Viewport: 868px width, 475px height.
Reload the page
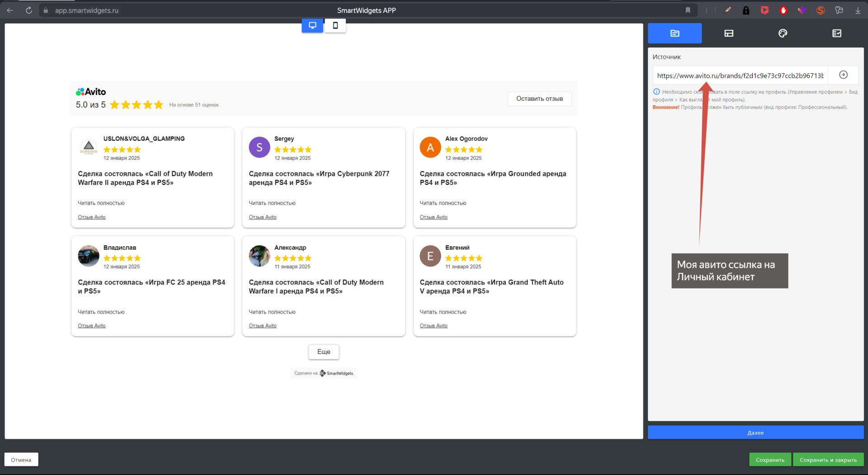click(x=29, y=10)
